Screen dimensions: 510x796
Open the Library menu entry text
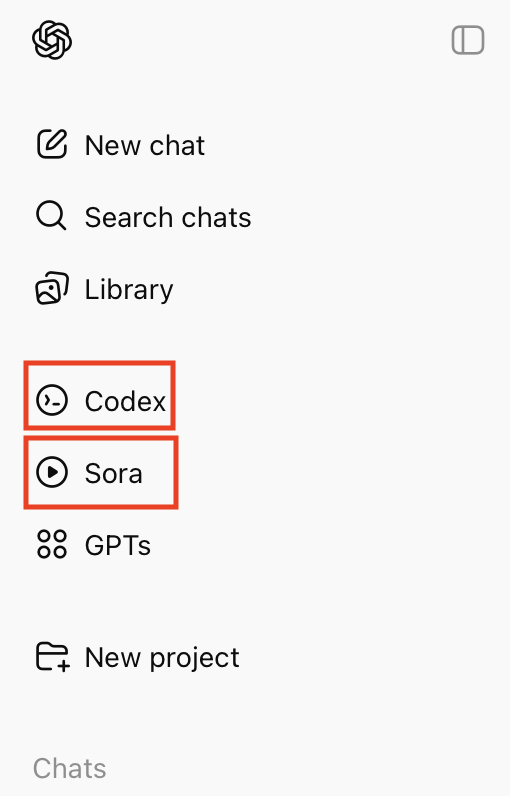(x=129, y=290)
